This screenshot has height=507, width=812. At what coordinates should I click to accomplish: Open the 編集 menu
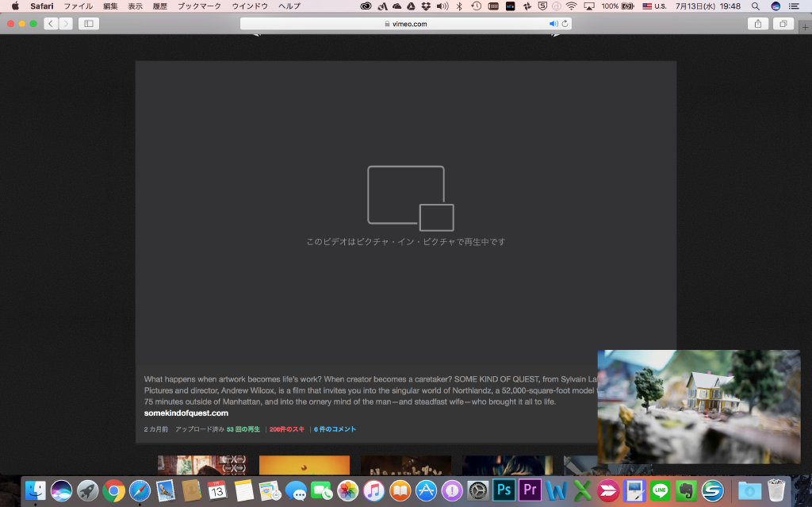click(110, 6)
